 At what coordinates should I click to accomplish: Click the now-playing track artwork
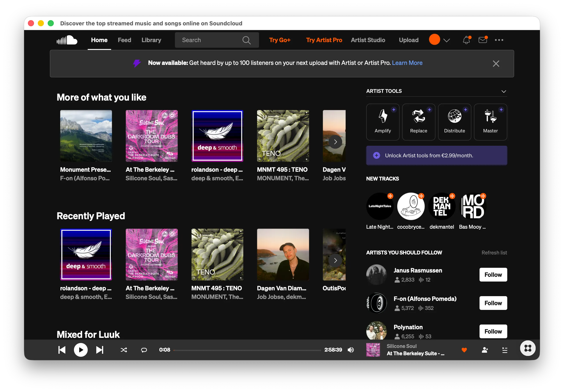[373, 350]
